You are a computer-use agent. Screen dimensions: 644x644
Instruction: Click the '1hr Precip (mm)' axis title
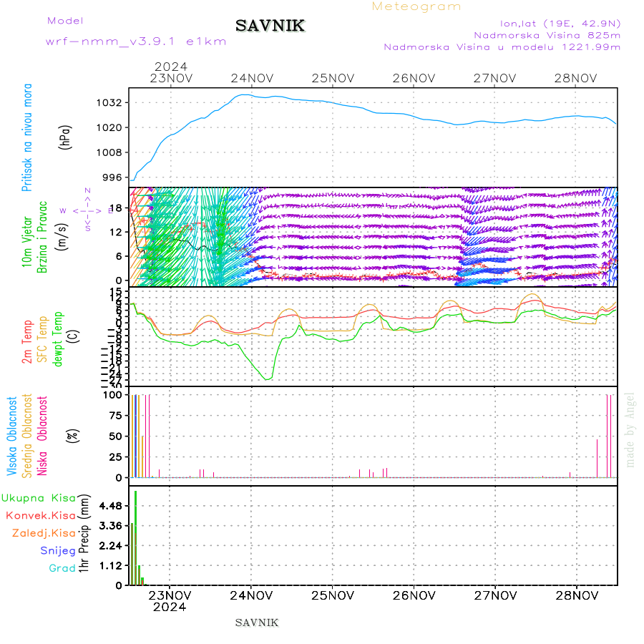84,533
